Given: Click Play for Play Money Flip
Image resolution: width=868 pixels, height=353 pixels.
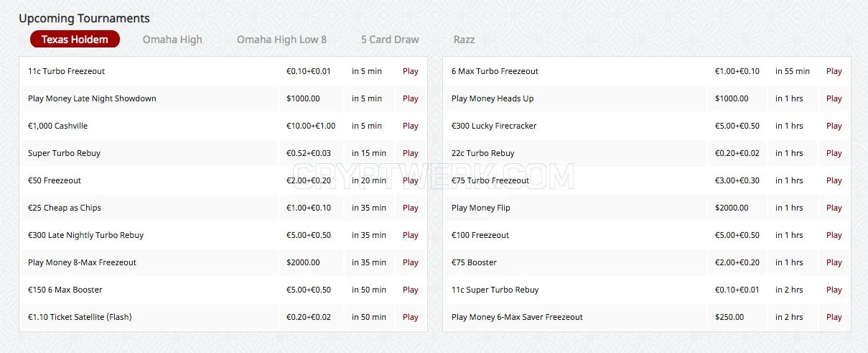Looking at the screenshot, I should [x=834, y=208].
